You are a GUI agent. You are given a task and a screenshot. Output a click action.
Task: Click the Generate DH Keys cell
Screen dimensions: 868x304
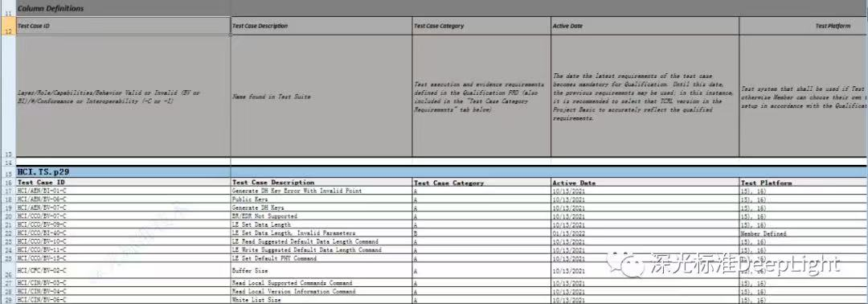tap(321, 207)
